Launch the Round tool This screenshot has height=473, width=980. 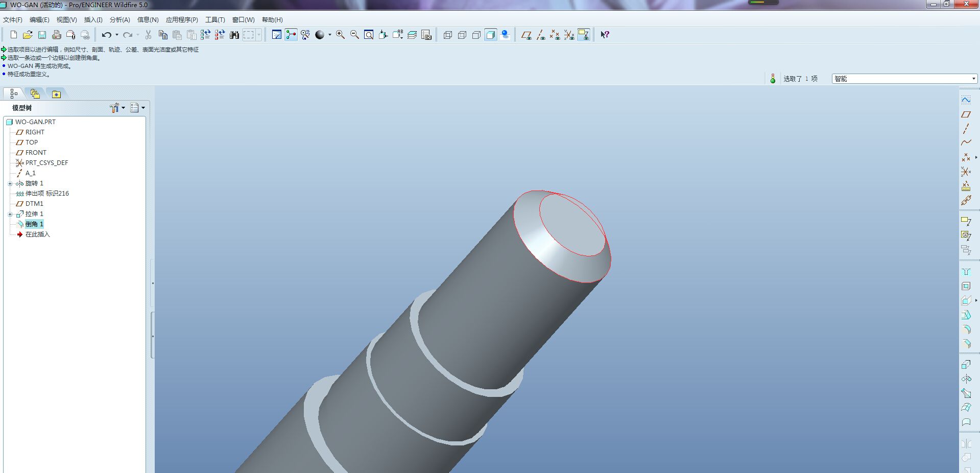tap(966, 329)
